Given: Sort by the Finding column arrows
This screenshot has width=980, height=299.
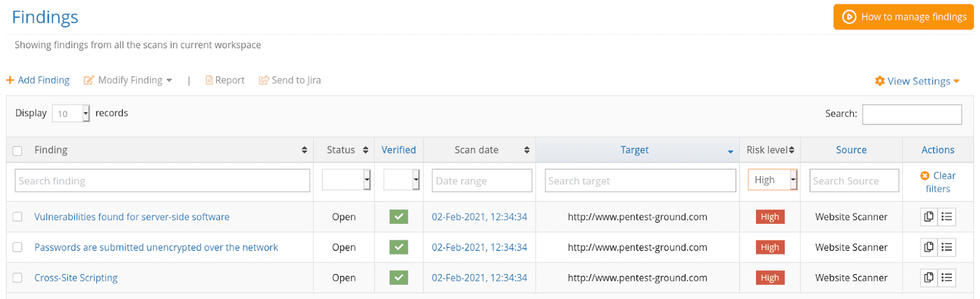Looking at the screenshot, I should pyautogui.click(x=304, y=150).
